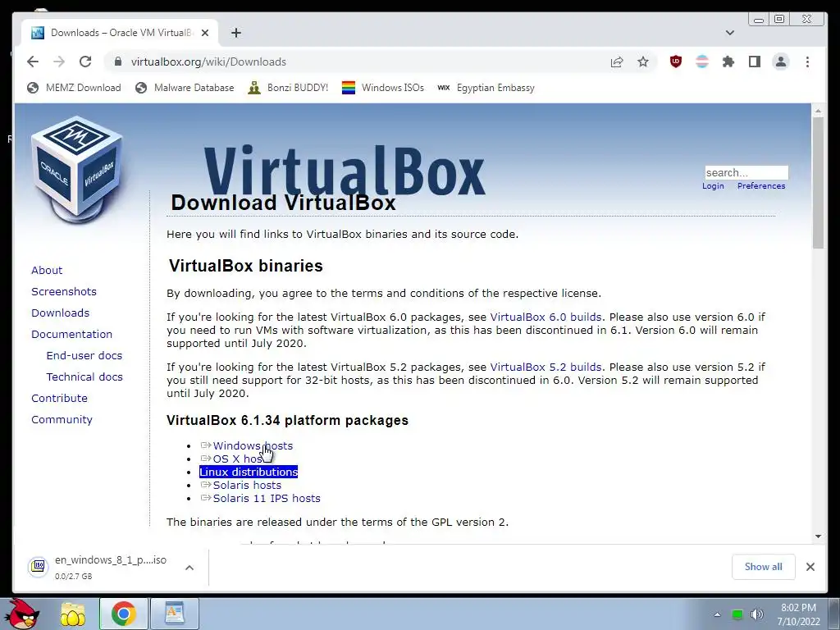Open the Windows ISOs bookmark

[x=383, y=87]
